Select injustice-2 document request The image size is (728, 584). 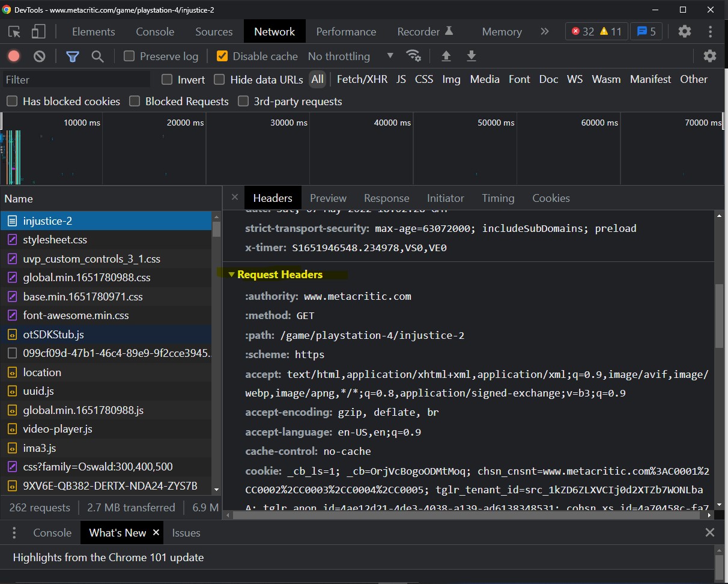pos(106,221)
